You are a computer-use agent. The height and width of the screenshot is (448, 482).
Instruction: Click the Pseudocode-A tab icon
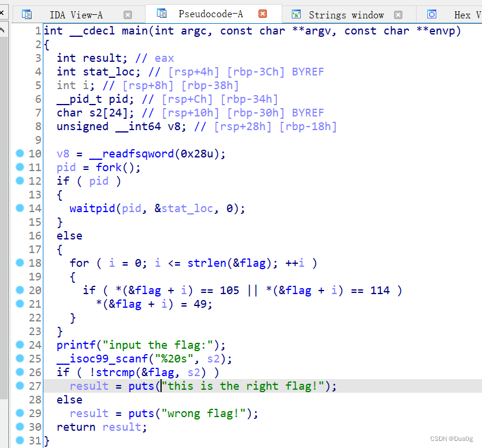click(162, 13)
